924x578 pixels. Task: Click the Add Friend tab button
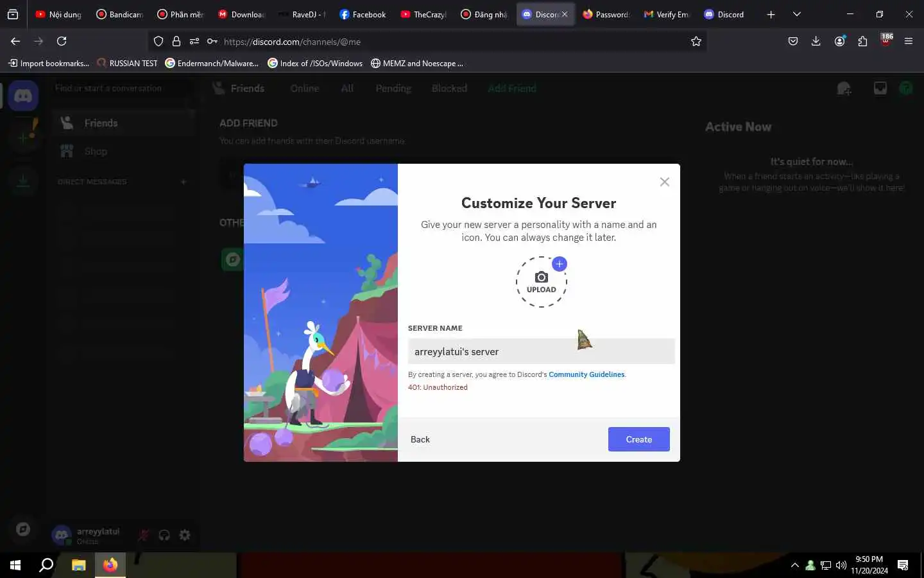512,89
